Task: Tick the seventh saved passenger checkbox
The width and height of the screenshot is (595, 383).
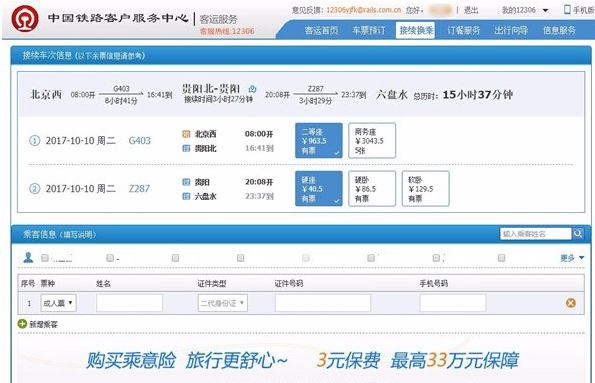Action: tap(436, 258)
